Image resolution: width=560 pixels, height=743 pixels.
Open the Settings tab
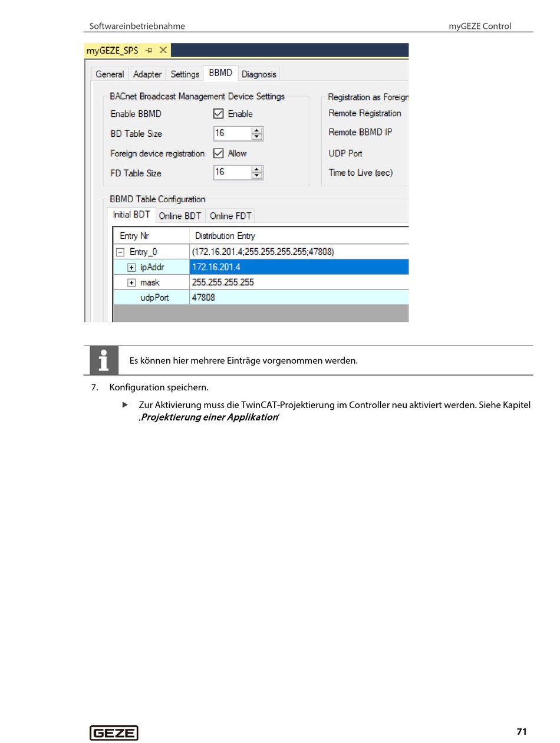coord(185,74)
